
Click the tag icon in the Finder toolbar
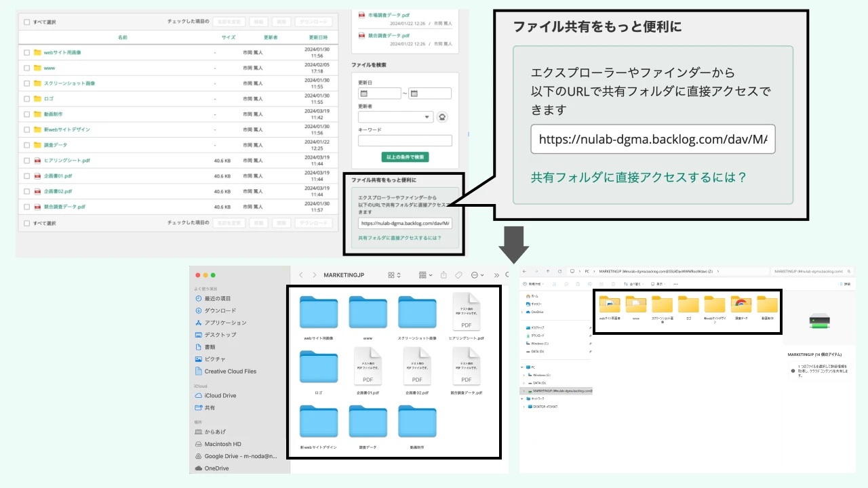458,274
